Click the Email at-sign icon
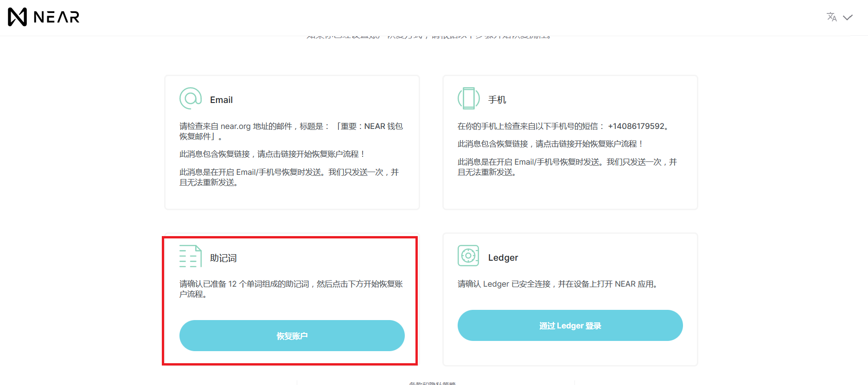Viewport: 868px width, 385px height. pyautogui.click(x=191, y=98)
